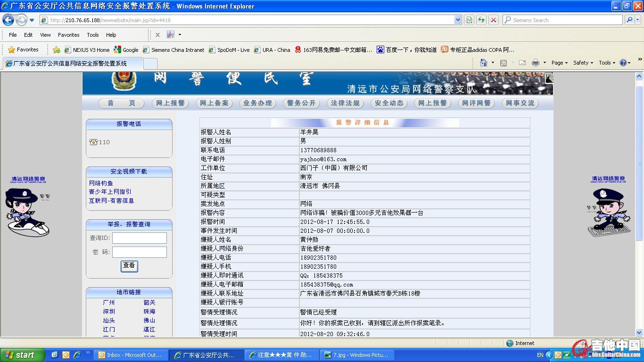Open the 广州 city link
The image size is (644, 362).
click(109, 303)
